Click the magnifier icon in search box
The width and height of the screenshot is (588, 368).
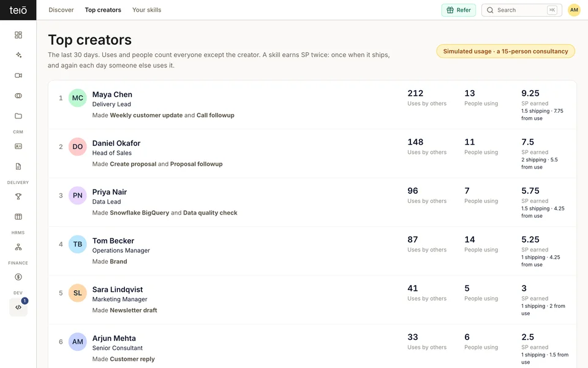click(490, 10)
